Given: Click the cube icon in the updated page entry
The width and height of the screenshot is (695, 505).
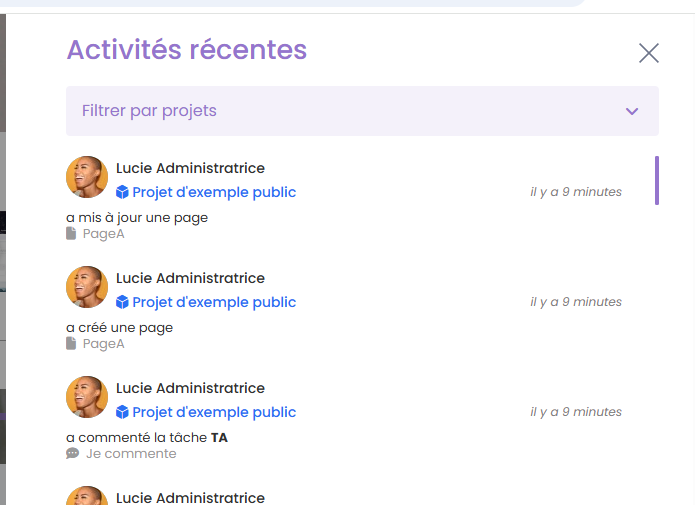Looking at the screenshot, I should tap(123, 192).
